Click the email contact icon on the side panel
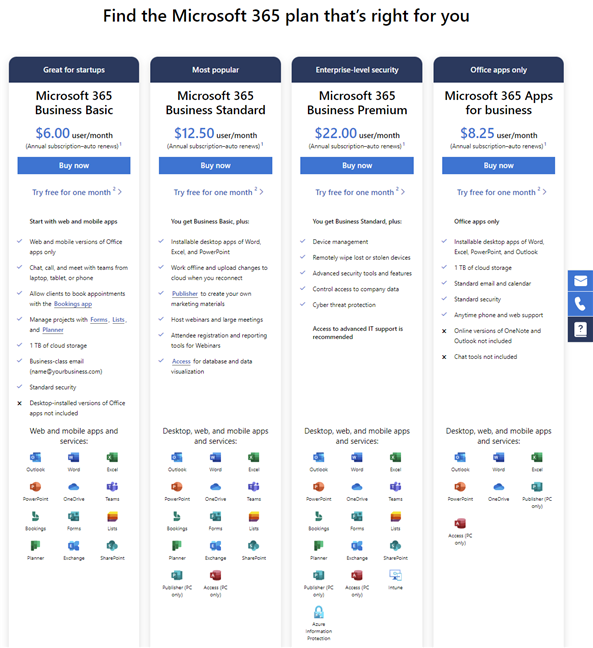Viewport: 593px width, 648px height. point(580,281)
